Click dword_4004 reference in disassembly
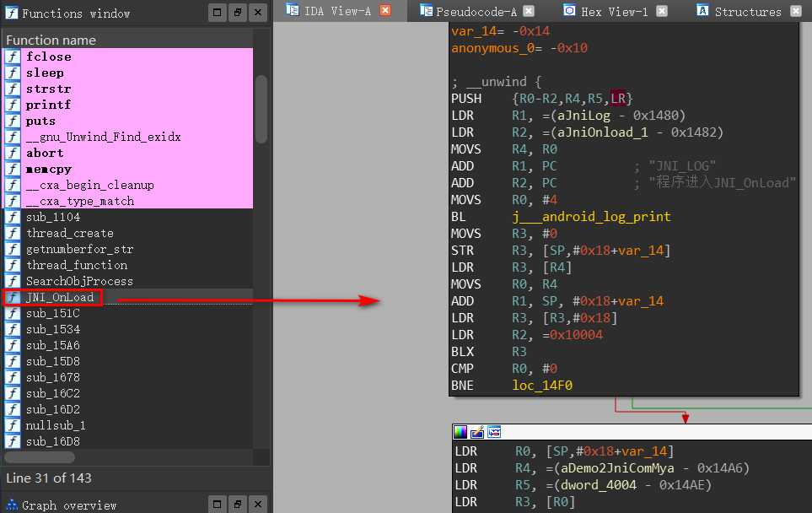Viewport: 812px width, 513px height. 599,485
